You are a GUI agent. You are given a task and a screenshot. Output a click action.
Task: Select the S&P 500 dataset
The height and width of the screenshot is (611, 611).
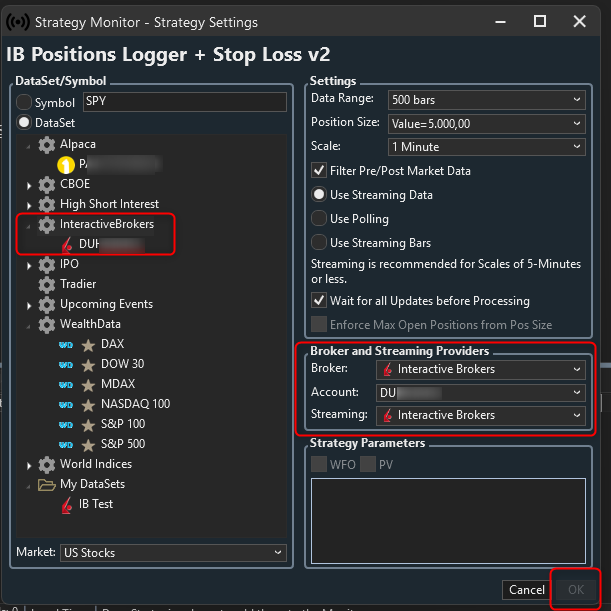[123, 444]
